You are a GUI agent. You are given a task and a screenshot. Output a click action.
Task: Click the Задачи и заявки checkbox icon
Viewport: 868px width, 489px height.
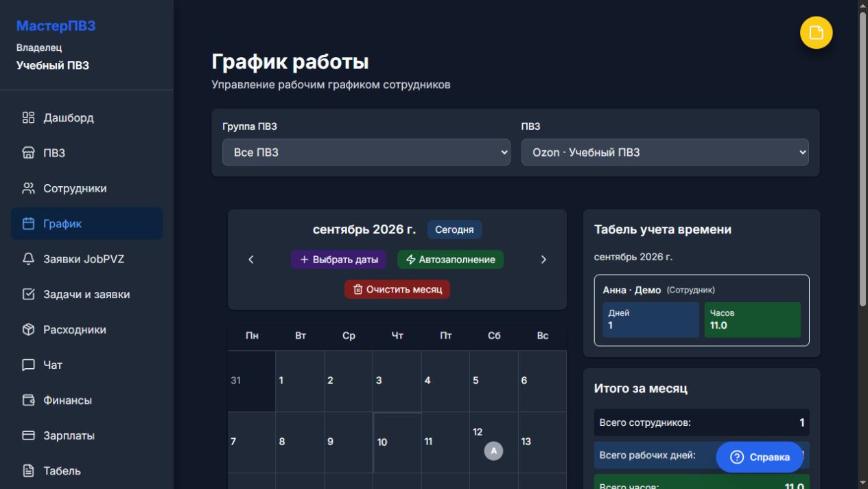28,295
